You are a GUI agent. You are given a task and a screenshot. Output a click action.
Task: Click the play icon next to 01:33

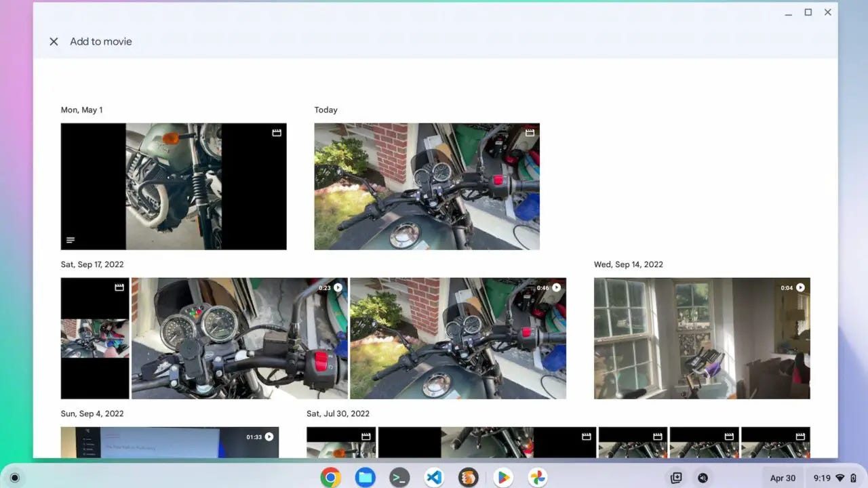(269, 436)
